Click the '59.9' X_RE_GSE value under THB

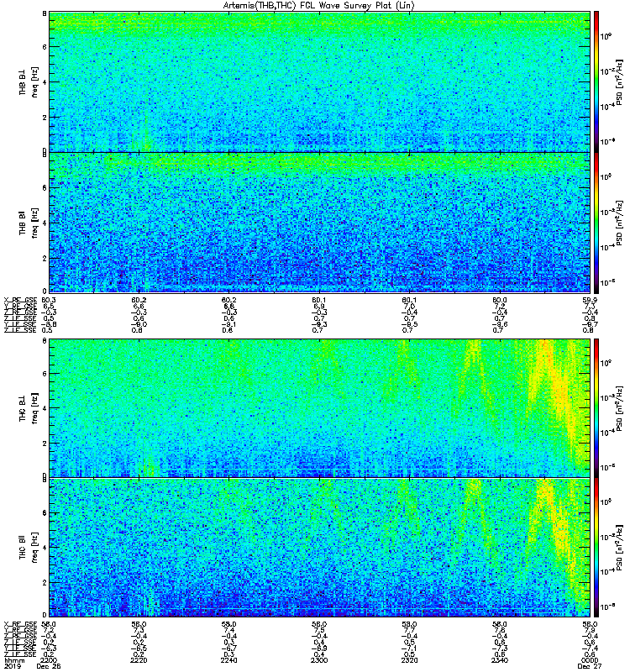click(590, 300)
